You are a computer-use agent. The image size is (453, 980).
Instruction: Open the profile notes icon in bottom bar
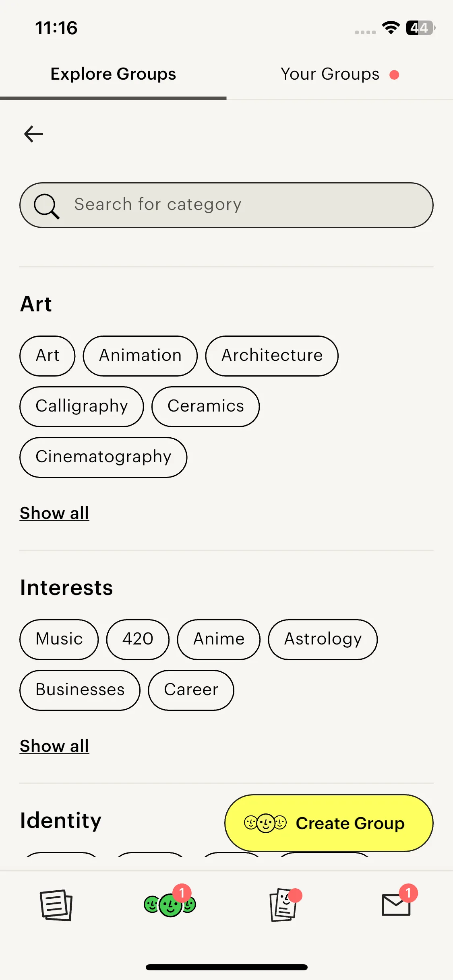click(283, 905)
